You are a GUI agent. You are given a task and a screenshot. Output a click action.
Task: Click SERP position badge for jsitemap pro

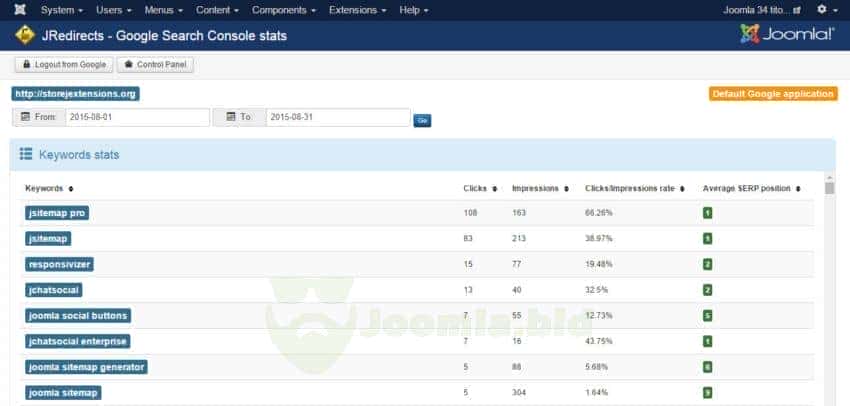pyautogui.click(x=707, y=213)
